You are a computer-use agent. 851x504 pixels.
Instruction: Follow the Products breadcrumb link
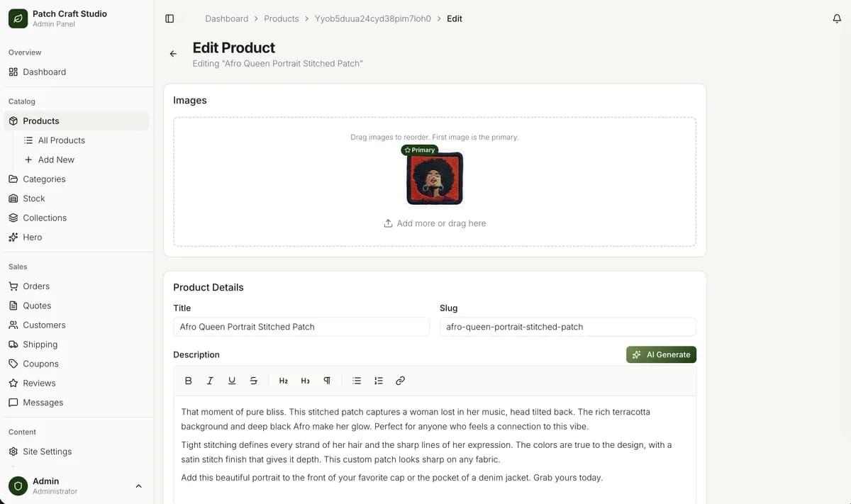click(x=281, y=18)
